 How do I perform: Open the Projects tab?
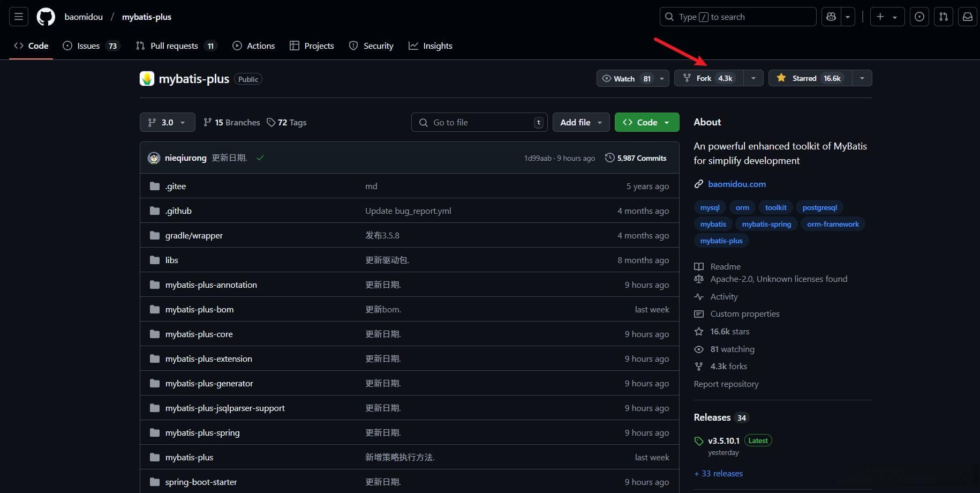tap(312, 46)
